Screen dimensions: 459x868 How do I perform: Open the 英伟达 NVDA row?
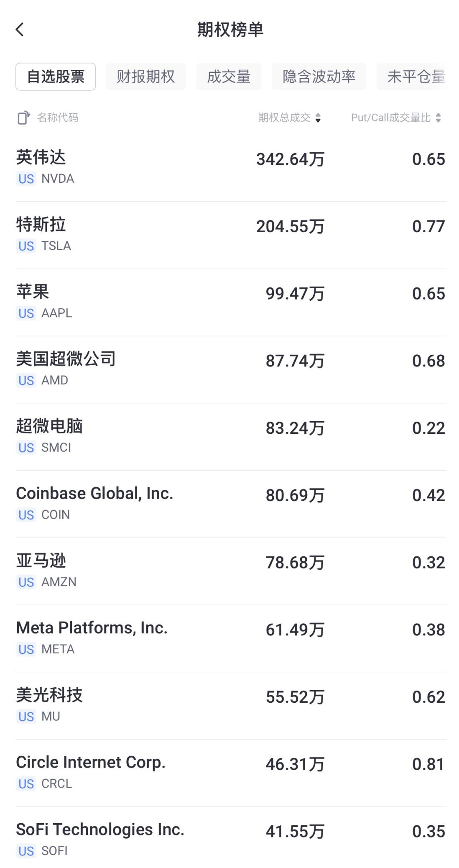[230, 167]
